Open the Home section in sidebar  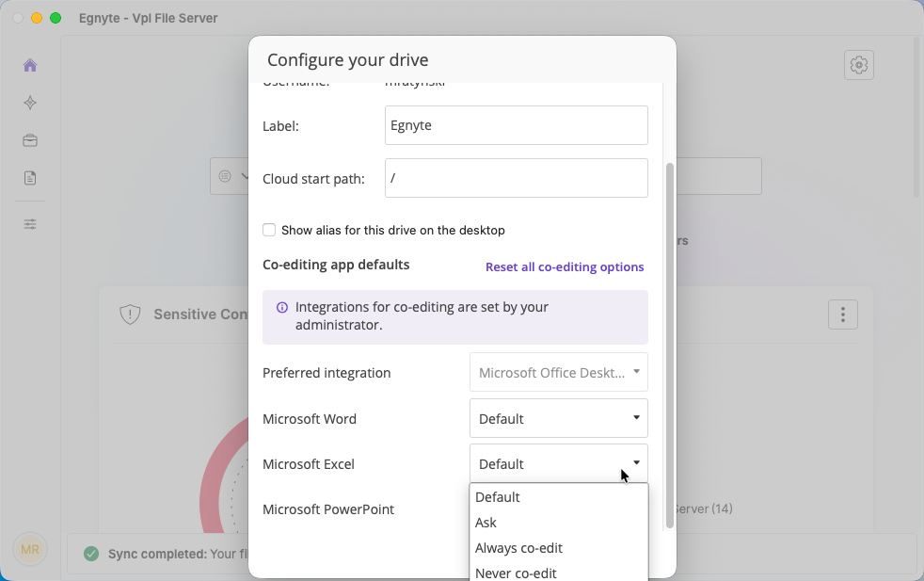(x=30, y=65)
